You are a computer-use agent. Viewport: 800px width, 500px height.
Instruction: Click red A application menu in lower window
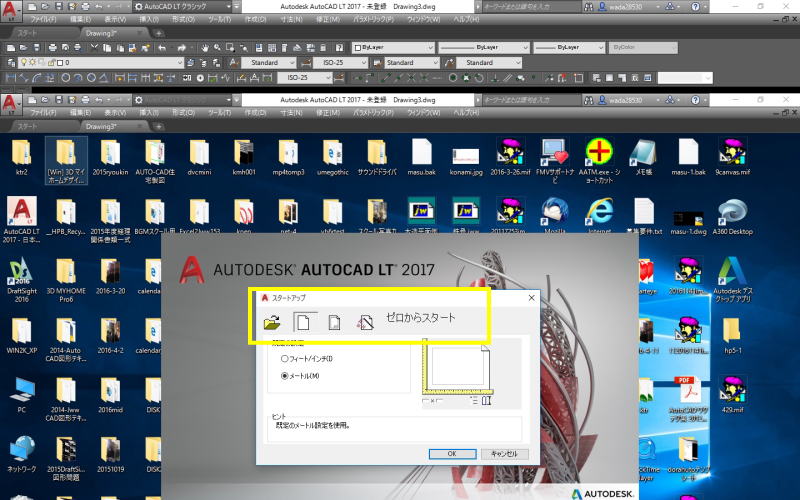[9, 104]
